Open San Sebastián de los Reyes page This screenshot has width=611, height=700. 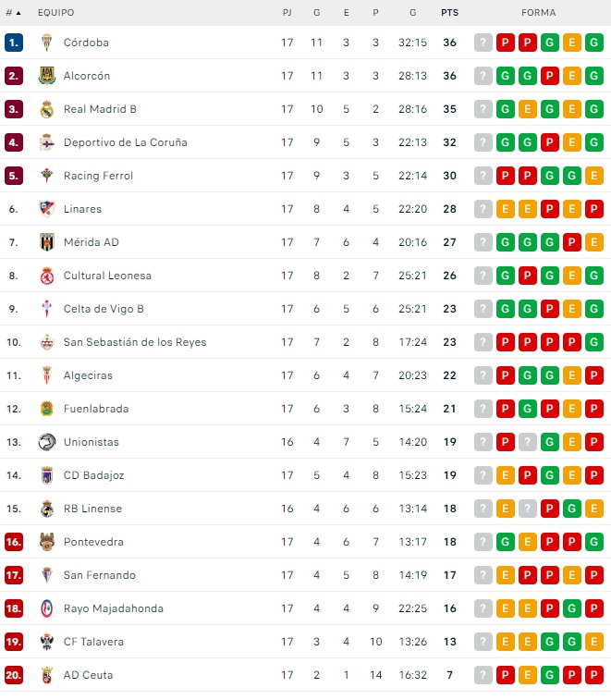pos(135,342)
